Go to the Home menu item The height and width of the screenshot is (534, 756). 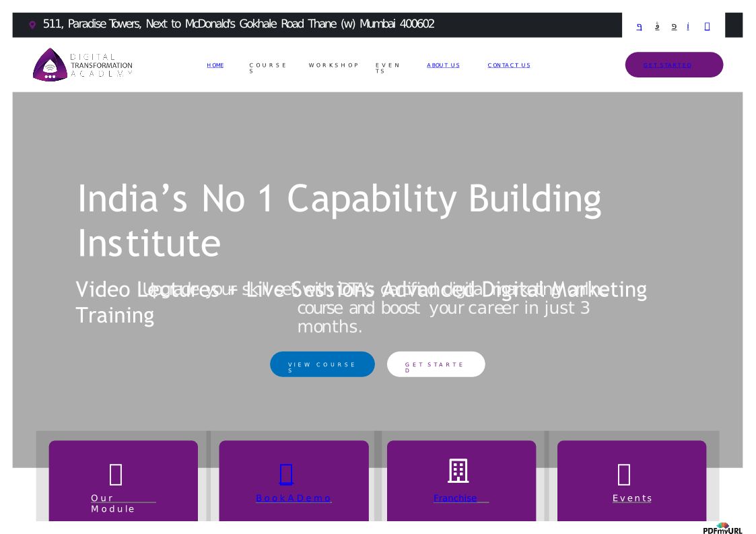pos(215,65)
